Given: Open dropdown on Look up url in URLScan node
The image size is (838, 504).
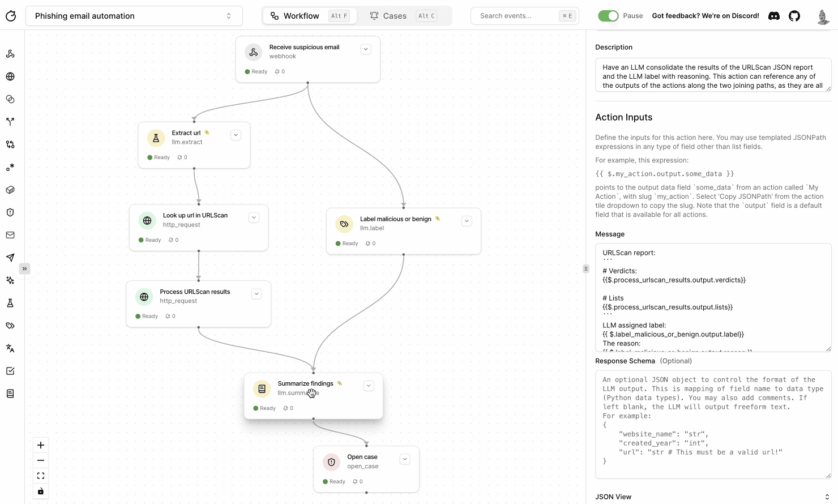Looking at the screenshot, I should tap(254, 217).
